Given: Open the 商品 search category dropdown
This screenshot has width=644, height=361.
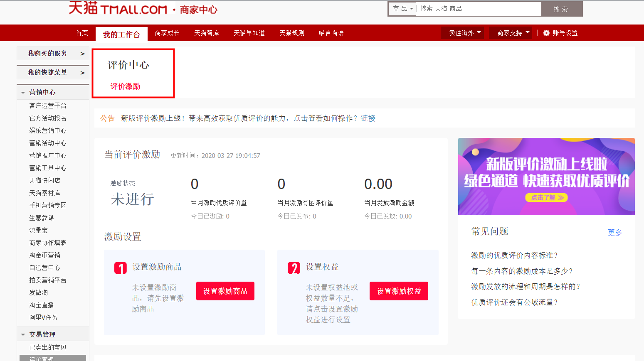Looking at the screenshot, I should tap(402, 9).
